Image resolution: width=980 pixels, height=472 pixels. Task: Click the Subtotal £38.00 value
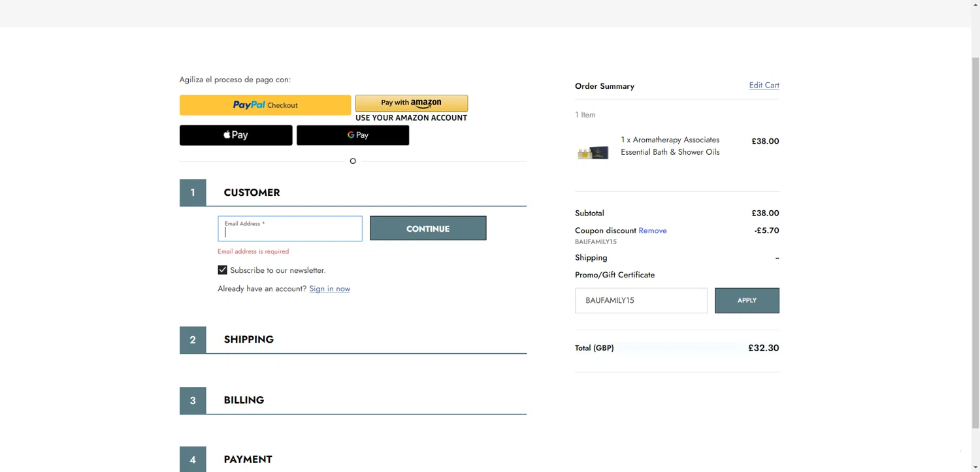[765, 213]
